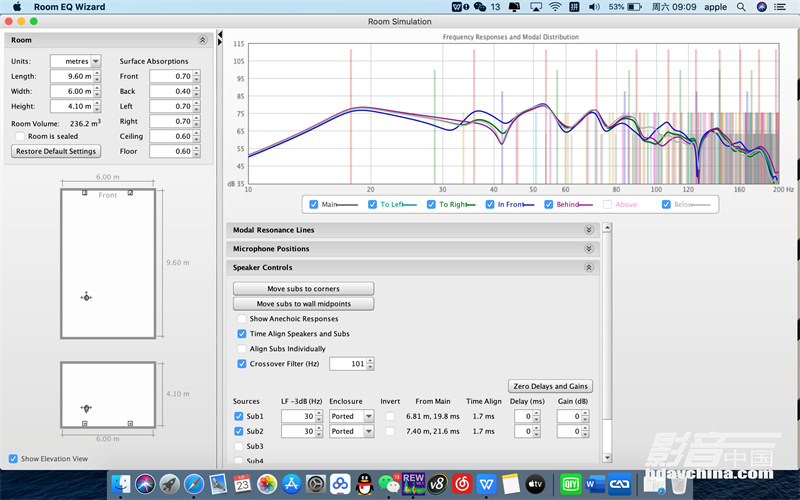Viewport: 800px width, 500px height.
Task: Hide the To Left trace
Action: pos(372,204)
